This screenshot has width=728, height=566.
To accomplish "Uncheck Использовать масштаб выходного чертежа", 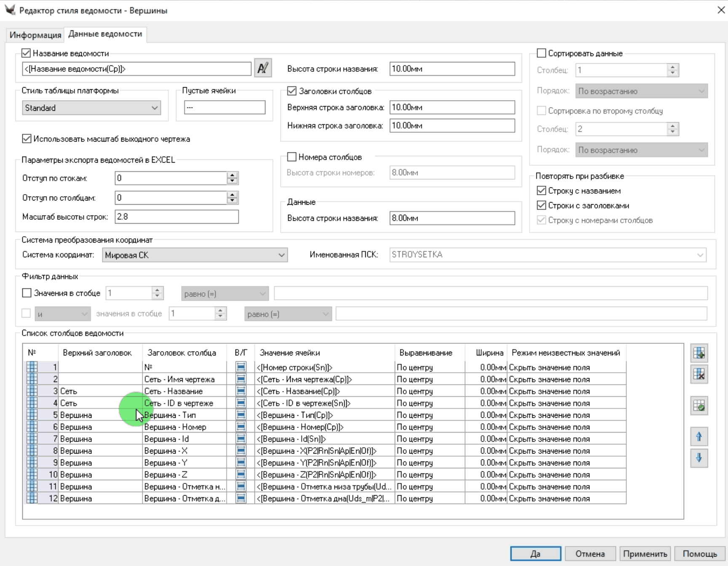I will (x=27, y=139).
